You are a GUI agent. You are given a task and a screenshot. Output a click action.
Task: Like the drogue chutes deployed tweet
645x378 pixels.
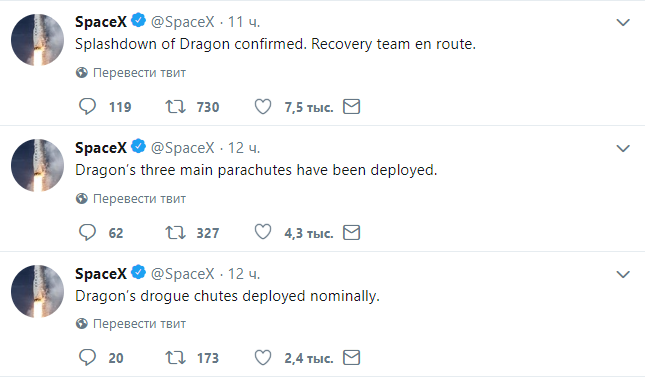click(263, 357)
